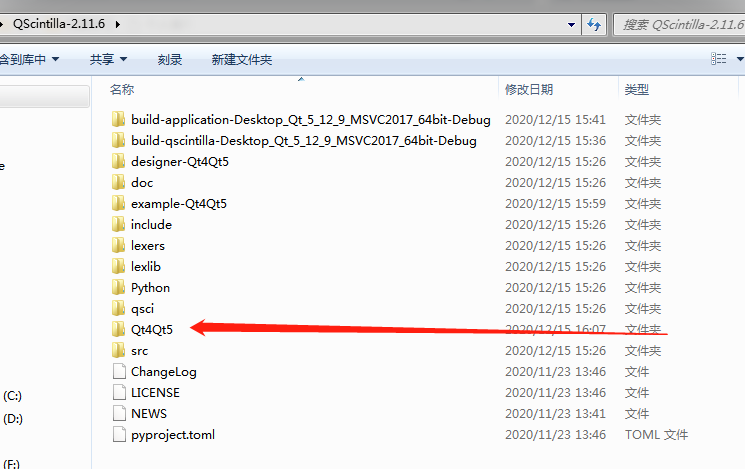The width and height of the screenshot is (745, 469).
Task: Click the LICENSE file icon
Action: coord(119,392)
